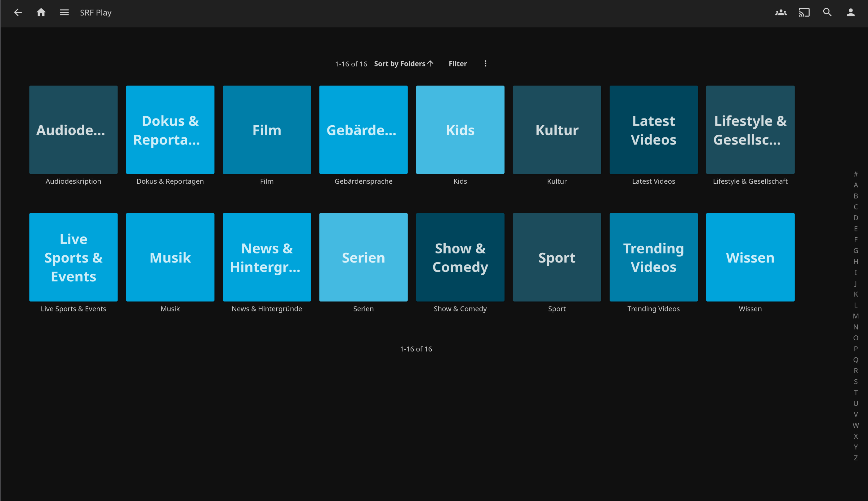Open the user profile icon
Viewport: 868px width, 501px height.
click(x=850, y=13)
